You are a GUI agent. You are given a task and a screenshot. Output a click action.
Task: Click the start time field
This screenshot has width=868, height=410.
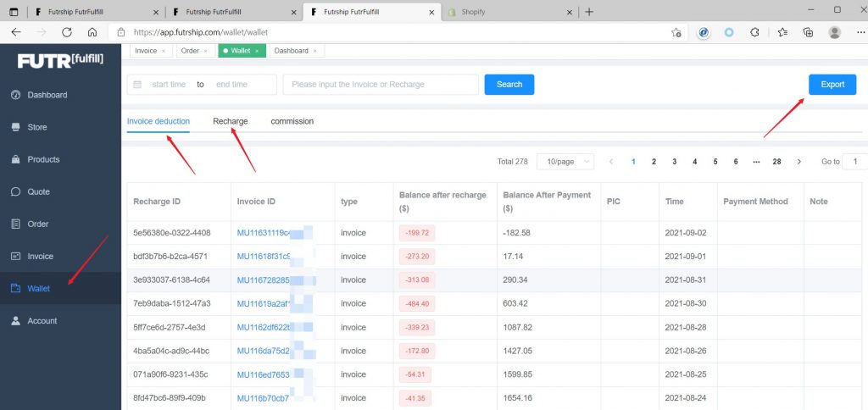tap(169, 85)
